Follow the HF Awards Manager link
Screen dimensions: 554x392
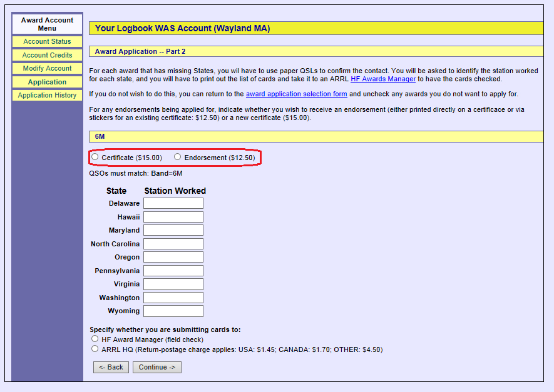pos(382,79)
